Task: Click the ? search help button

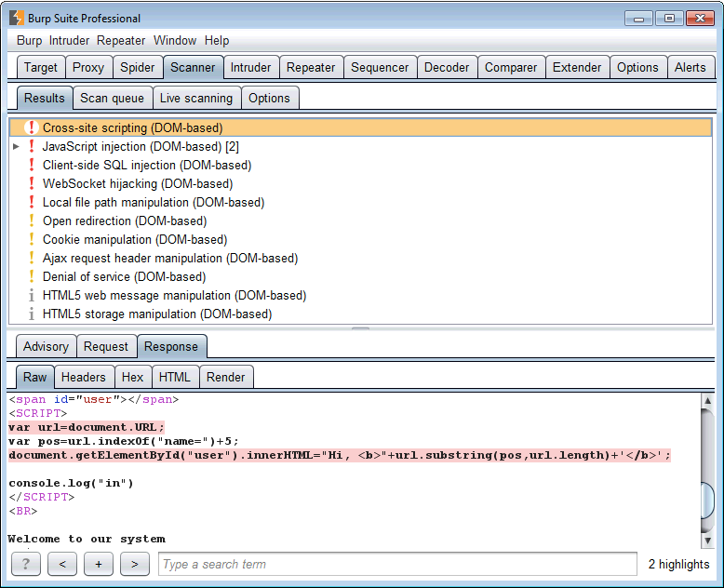Action: click(26, 564)
